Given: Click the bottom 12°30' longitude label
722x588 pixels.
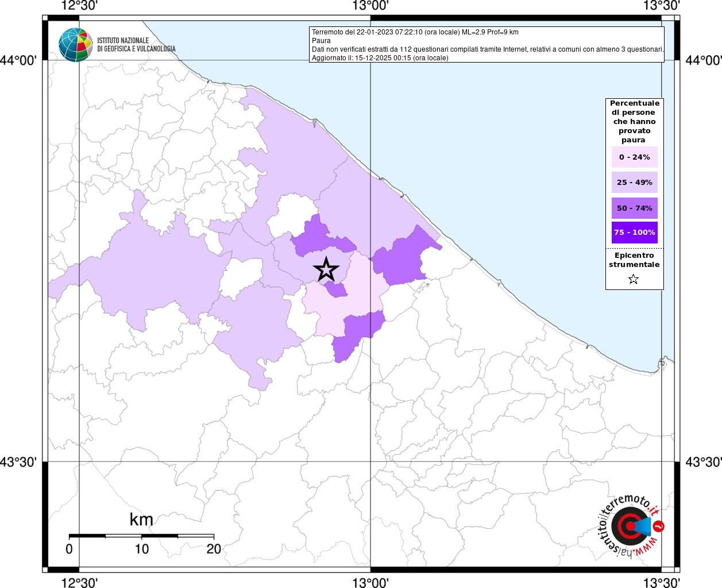Looking at the screenshot, I should click(x=79, y=582).
